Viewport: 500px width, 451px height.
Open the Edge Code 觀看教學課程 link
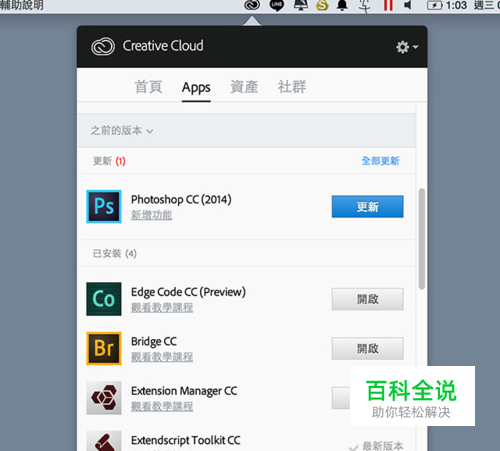(162, 308)
